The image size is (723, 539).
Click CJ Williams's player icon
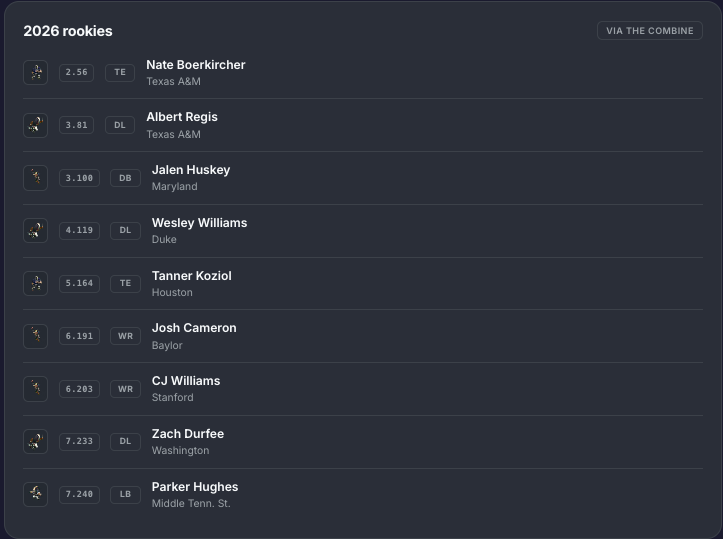(36, 389)
